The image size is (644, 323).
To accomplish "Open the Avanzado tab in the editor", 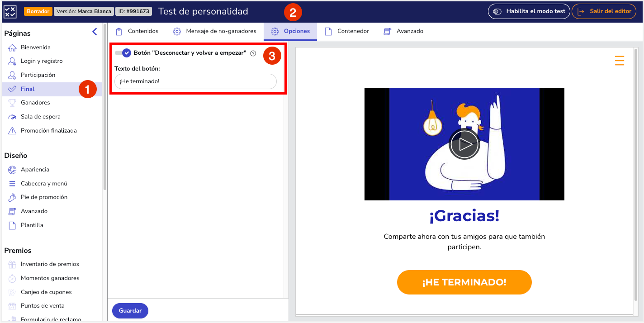I will (x=403, y=32).
